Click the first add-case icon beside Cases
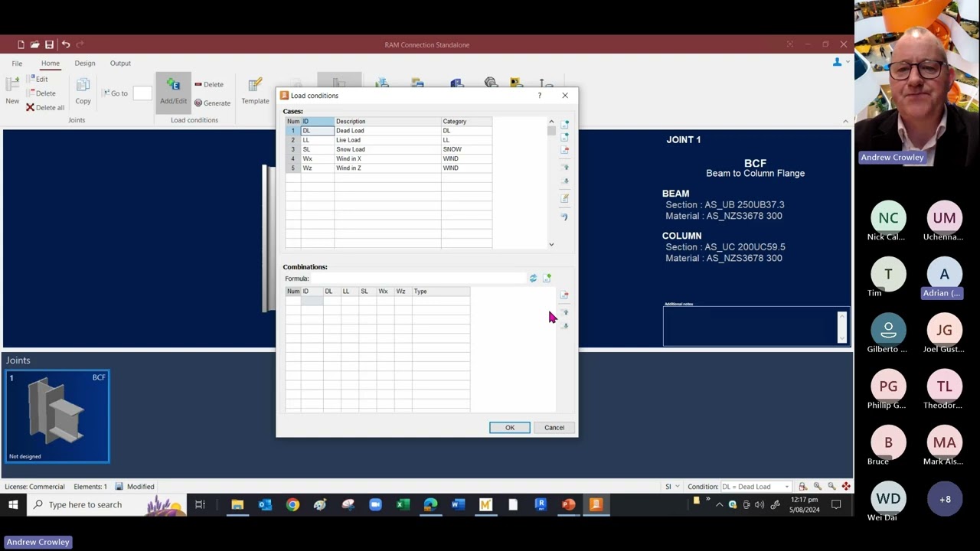Screen dimensions: 980x551 point(565,123)
